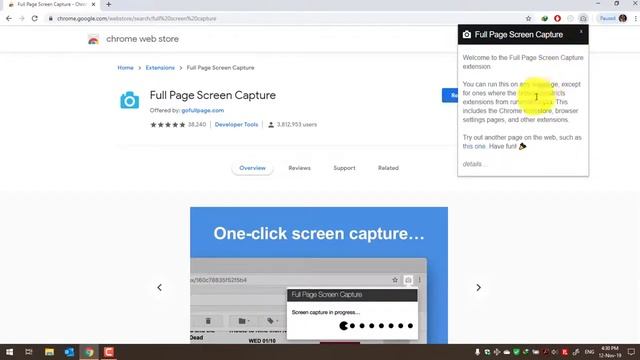The width and height of the screenshot is (640, 360).
Task: Open Task View on the taskbar
Action: point(29,352)
